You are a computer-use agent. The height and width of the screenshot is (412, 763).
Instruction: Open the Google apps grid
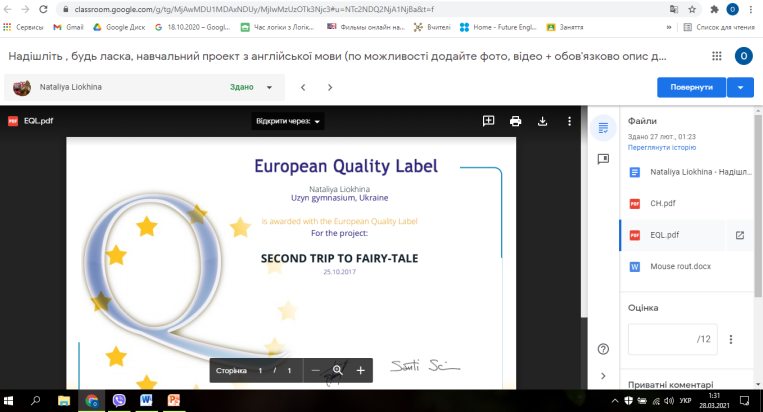pos(717,56)
